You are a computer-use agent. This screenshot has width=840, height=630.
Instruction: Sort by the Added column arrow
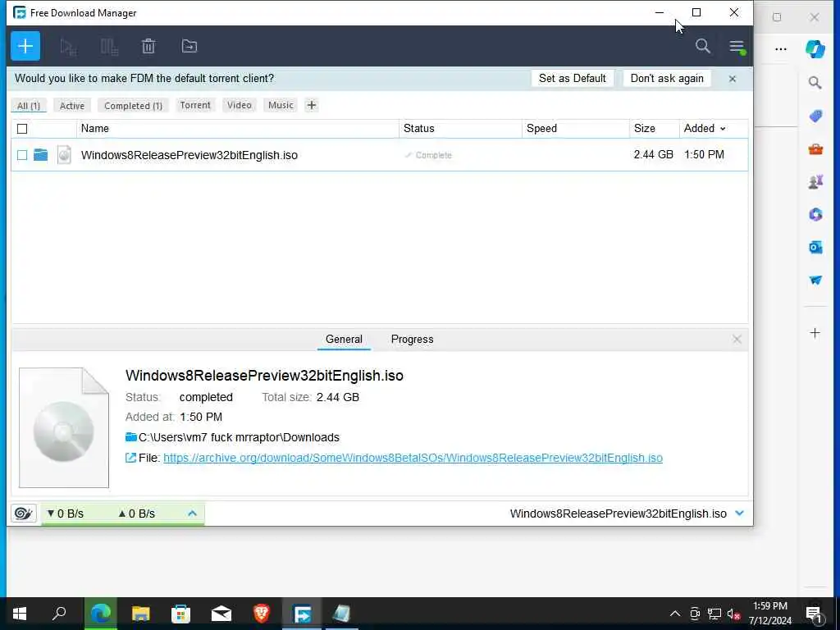pos(723,129)
